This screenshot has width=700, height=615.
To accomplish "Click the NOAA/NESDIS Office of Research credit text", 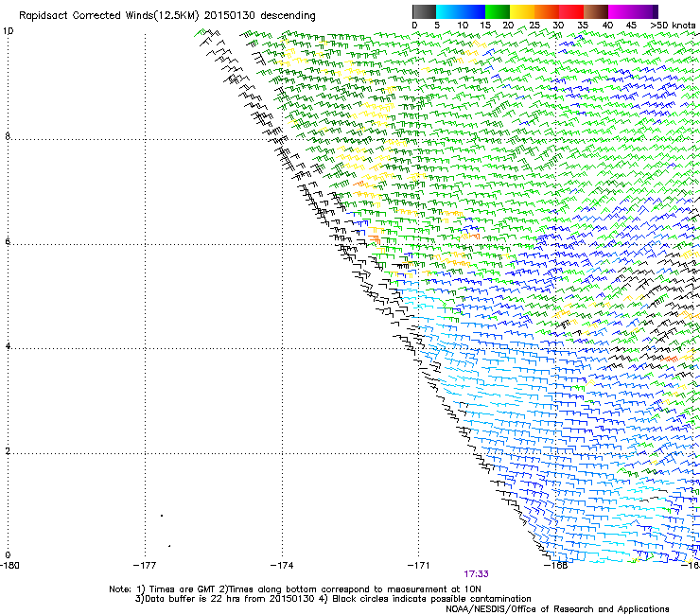I will (557, 609).
